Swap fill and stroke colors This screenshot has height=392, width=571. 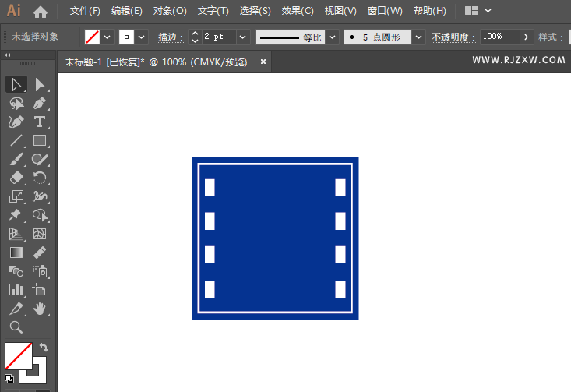tap(44, 348)
